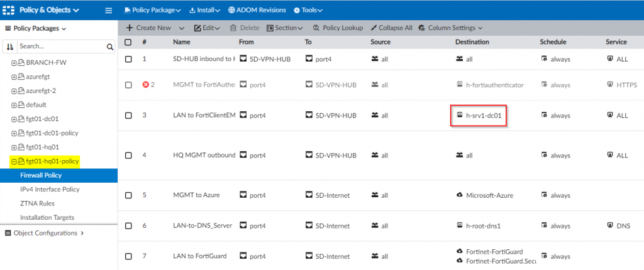Open the Column Settings dropdown
644x270 pixels.
pos(450,28)
